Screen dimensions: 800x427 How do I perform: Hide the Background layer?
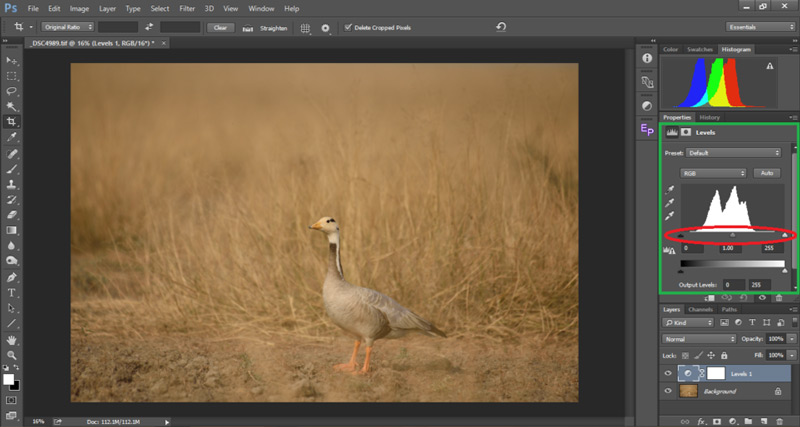(669, 392)
